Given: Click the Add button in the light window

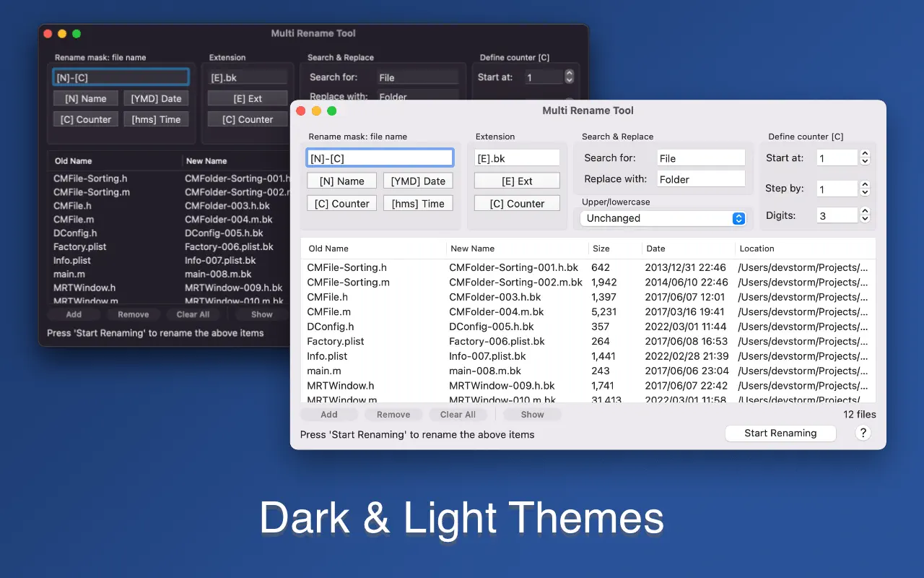Looking at the screenshot, I should click(329, 415).
